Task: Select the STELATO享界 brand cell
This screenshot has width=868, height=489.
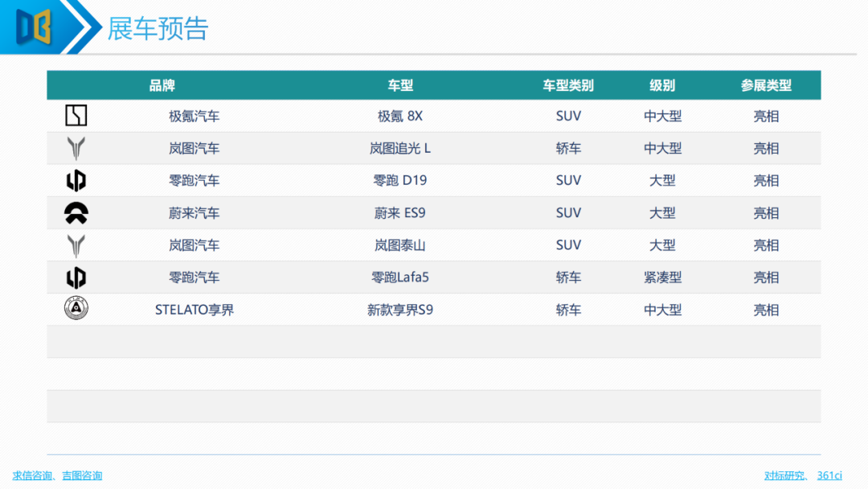Action: (194, 310)
